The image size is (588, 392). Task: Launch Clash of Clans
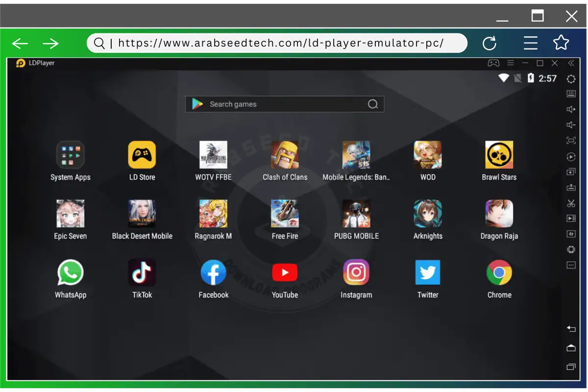tap(285, 154)
